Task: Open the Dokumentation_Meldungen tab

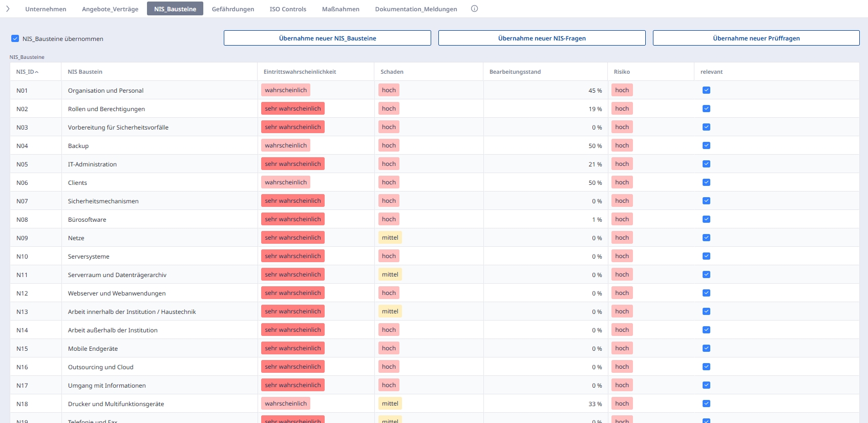Action: (x=416, y=9)
